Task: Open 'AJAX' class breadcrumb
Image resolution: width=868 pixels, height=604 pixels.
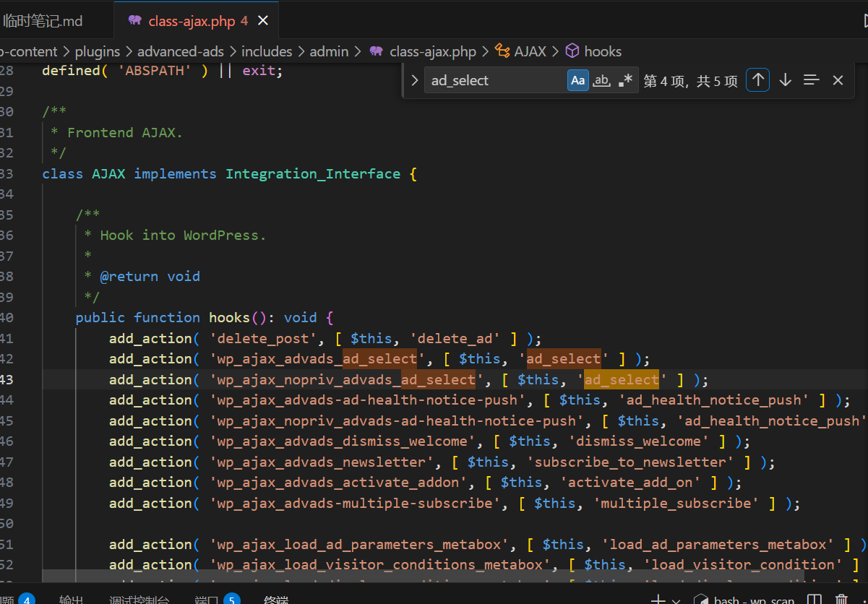Action: tap(530, 51)
